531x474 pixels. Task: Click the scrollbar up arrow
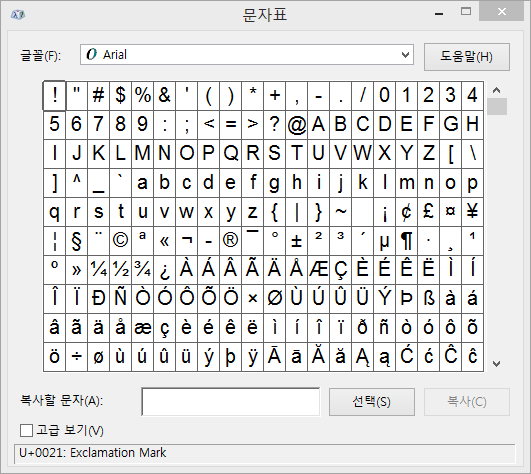(x=496, y=90)
